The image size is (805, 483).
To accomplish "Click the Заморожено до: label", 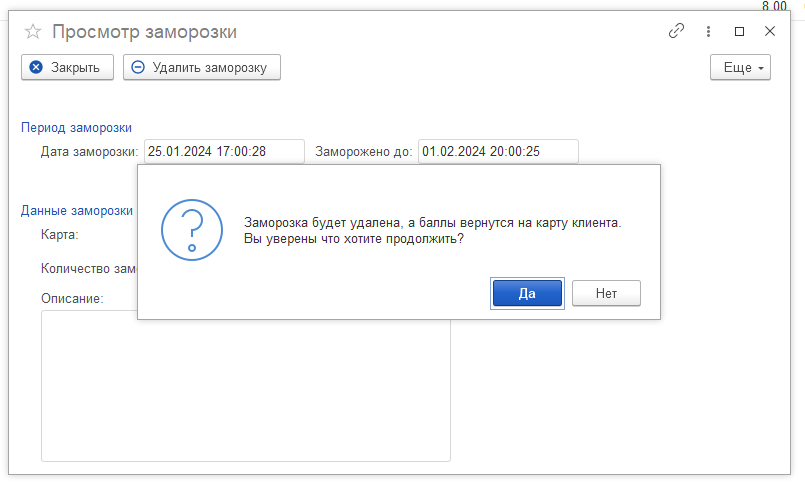I will tap(363, 151).
